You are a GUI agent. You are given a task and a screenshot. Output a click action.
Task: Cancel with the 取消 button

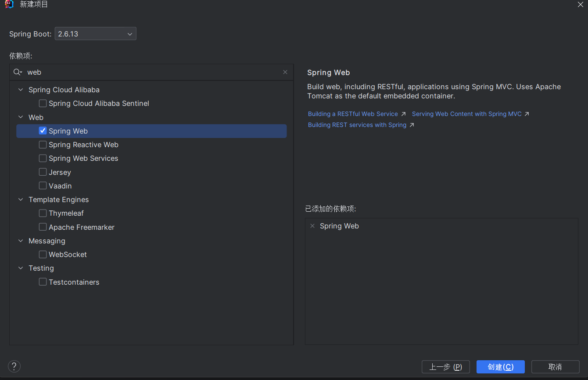click(555, 367)
